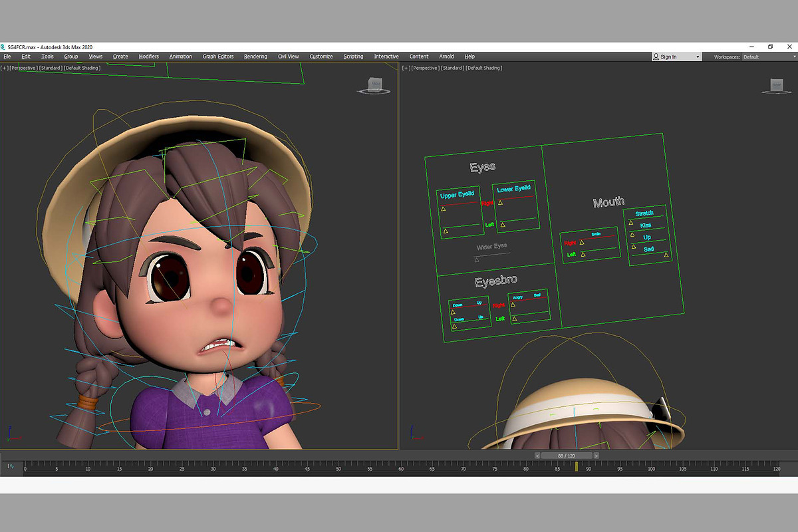
Task: Open the Group menu
Action: (70, 57)
